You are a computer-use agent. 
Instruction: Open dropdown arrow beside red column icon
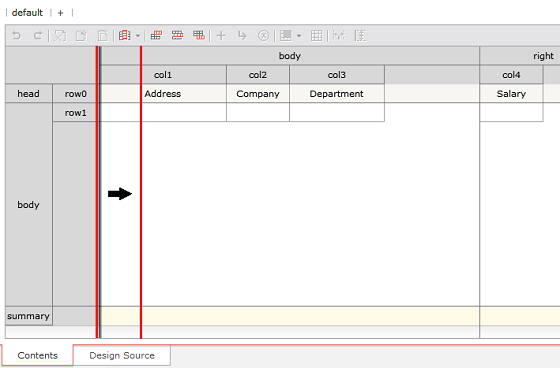point(138,36)
